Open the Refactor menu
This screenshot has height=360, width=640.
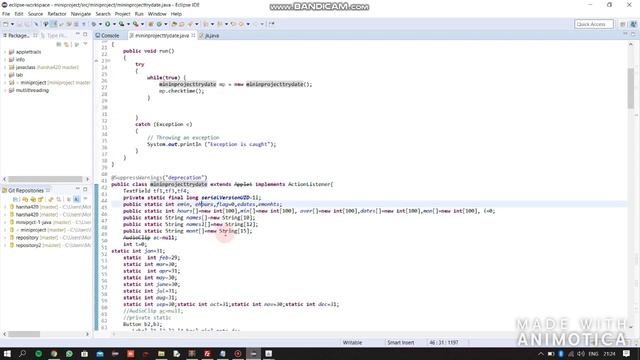pyautogui.click(x=57, y=14)
